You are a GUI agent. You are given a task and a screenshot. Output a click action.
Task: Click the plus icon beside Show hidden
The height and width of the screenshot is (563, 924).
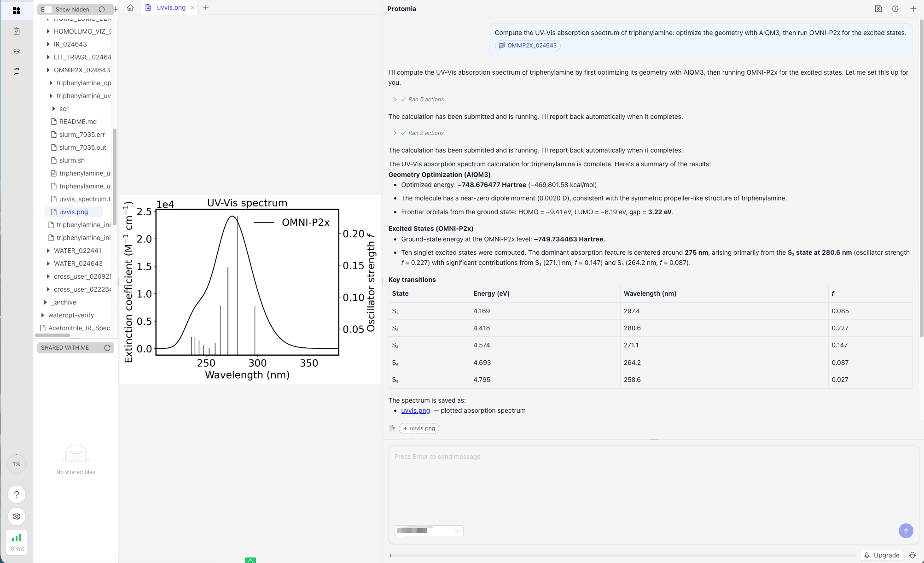(x=115, y=9)
